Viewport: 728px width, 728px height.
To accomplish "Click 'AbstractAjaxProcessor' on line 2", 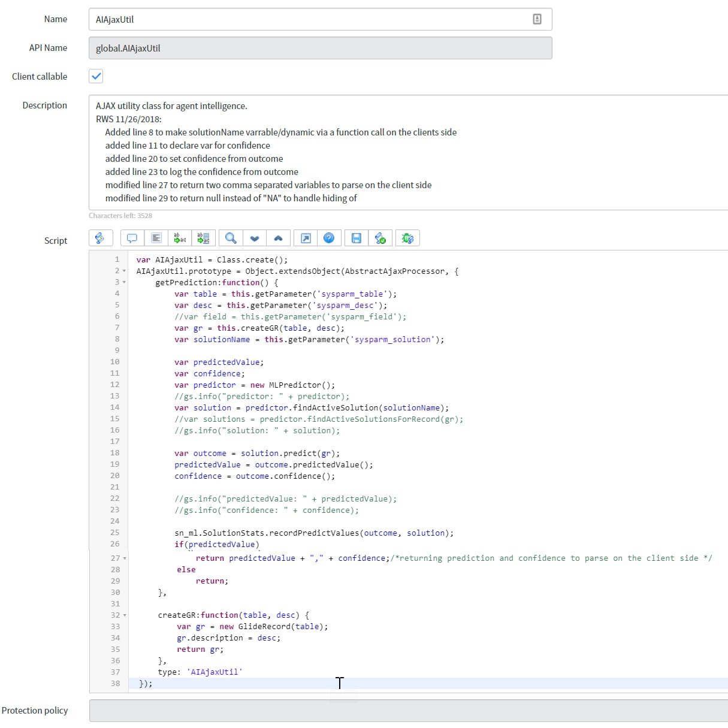I will pos(395,271).
